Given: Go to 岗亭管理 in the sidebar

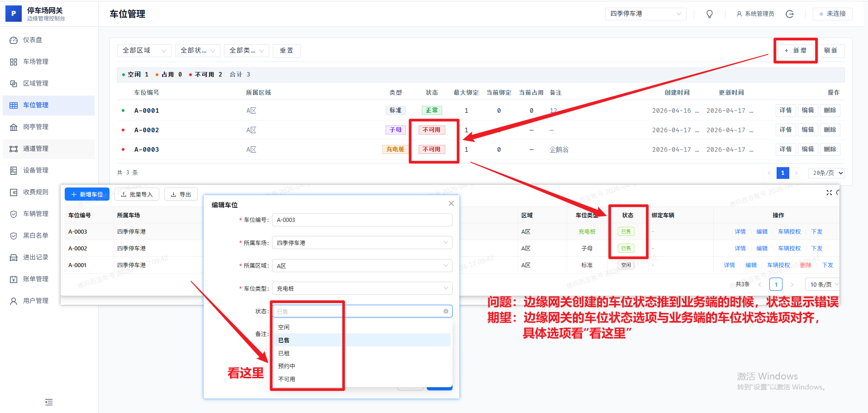Looking at the screenshot, I should coord(36,127).
